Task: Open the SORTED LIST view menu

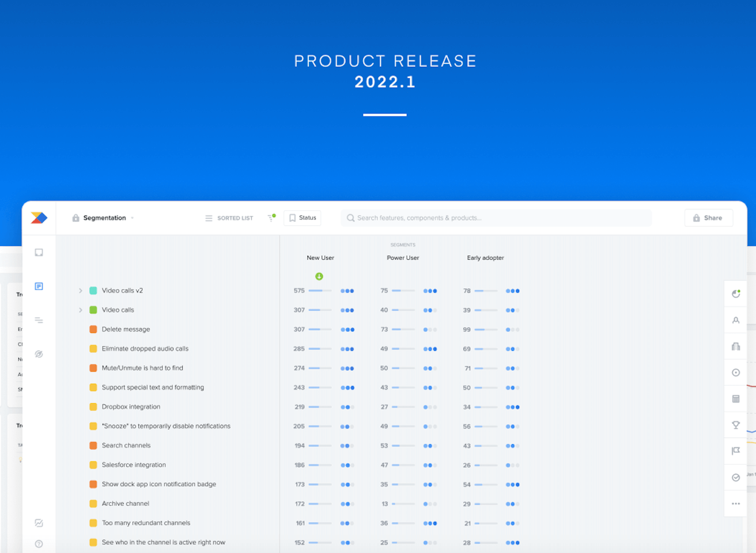Action: click(x=229, y=218)
